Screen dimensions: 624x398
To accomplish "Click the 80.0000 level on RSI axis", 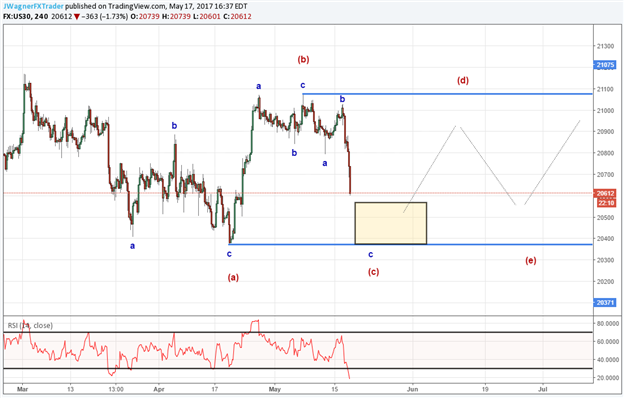I will click(x=608, y=324).
